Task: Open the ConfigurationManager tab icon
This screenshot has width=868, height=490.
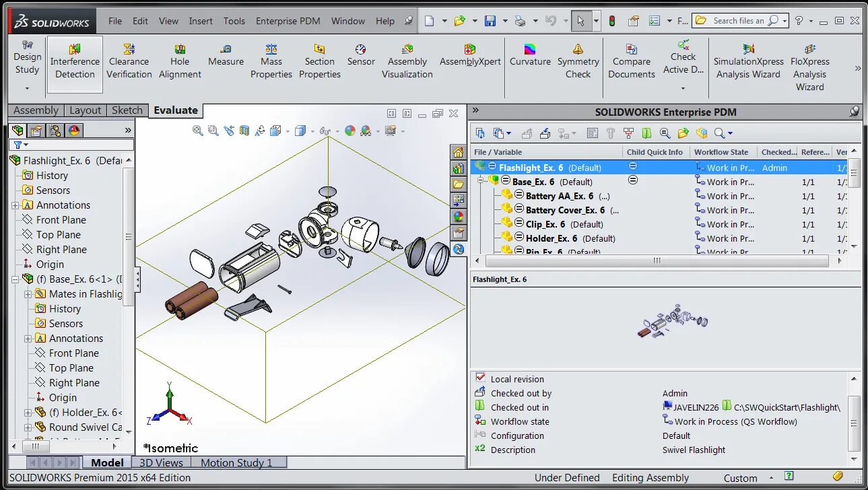Action: pos(55,130)
